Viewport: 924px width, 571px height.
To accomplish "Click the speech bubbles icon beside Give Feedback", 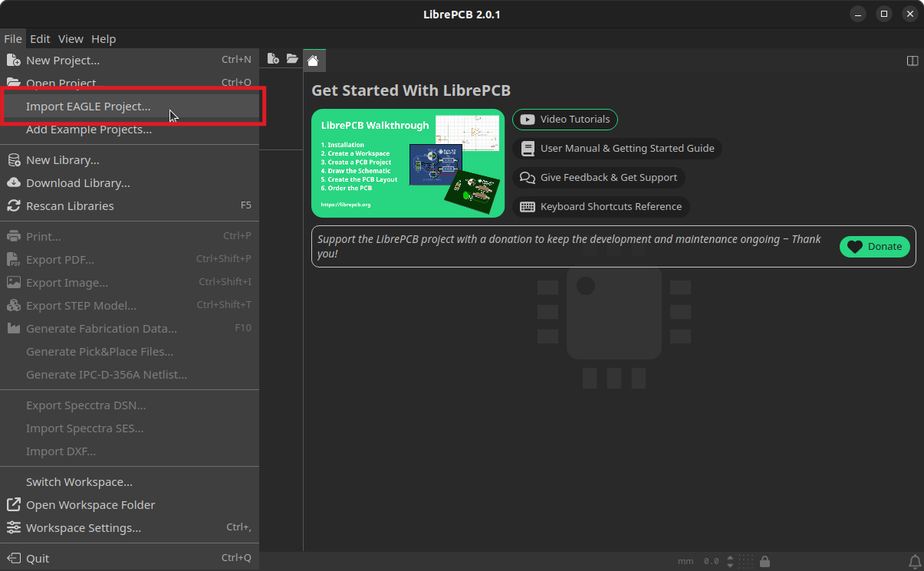I will pos(528,178).
